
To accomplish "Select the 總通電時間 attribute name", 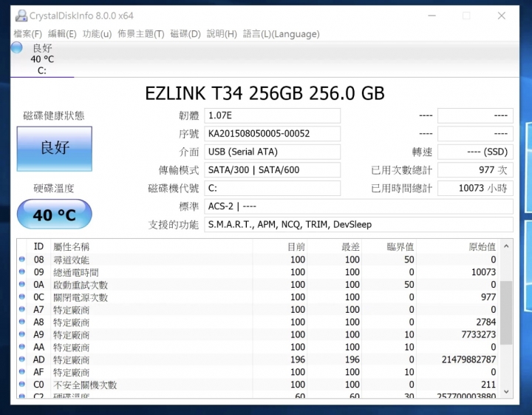I will [76, 272].
